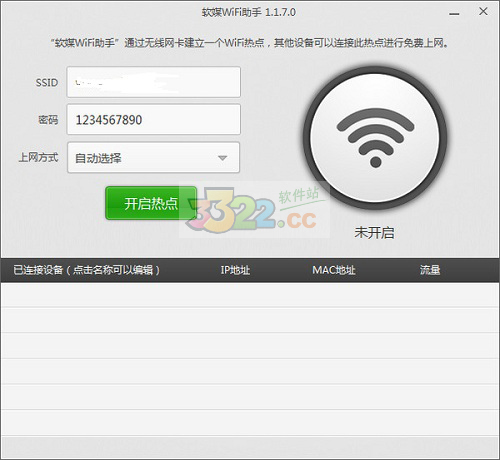Focus the 密码 password field showing 1234567890
Image resolution: width=500 pixels, height=460 pixels.
153,119
